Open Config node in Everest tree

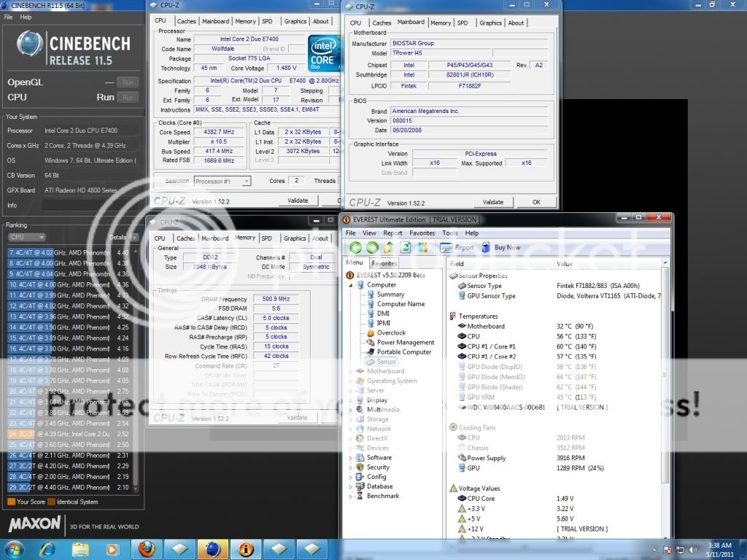pyautogui.click(x=376, y=477)
